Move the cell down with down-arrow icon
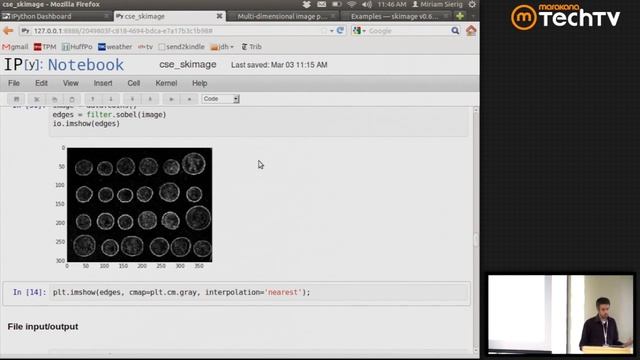Viewport: 640px width, 360px height. tap(111, 99)
